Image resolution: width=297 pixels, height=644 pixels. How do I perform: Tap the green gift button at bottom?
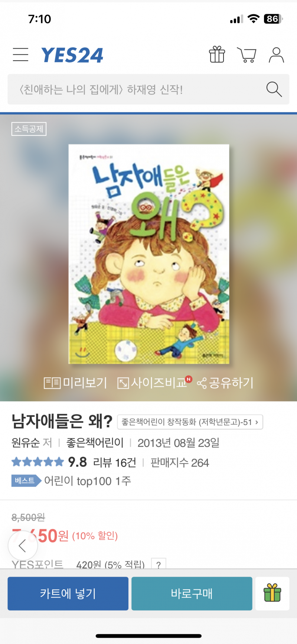tap(272, 593)
